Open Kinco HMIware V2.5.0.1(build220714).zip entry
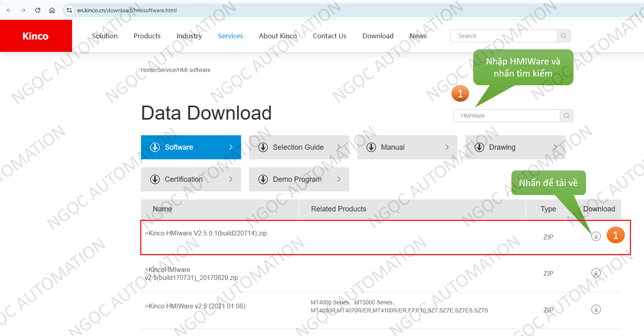Viewport: 644px width, 336px height. coord(206,233)
